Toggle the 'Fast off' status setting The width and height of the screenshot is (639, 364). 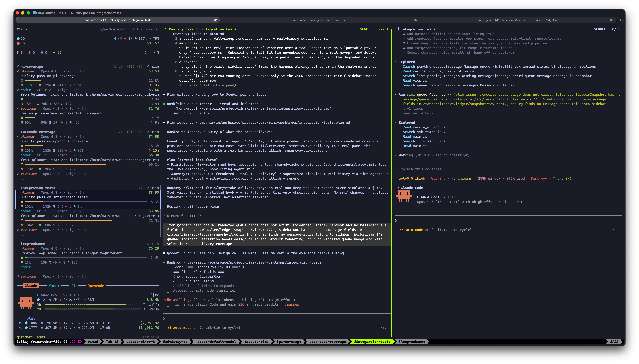pyautogui.click(x=539, y=179)
